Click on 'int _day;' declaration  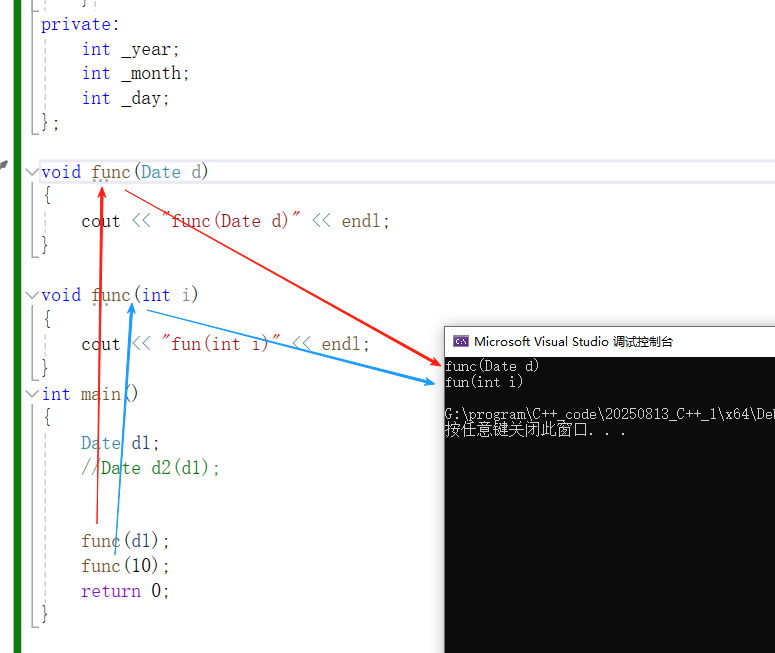click(x=126, y=98)
